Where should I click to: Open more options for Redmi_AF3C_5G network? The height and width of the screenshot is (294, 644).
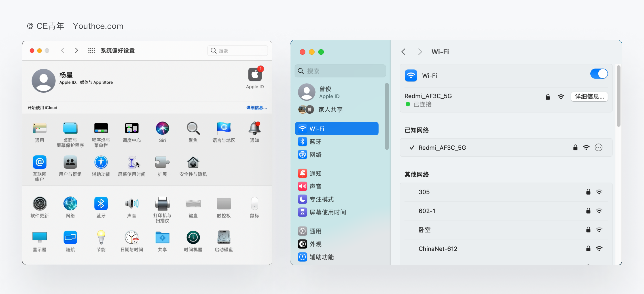click(599, 148)
